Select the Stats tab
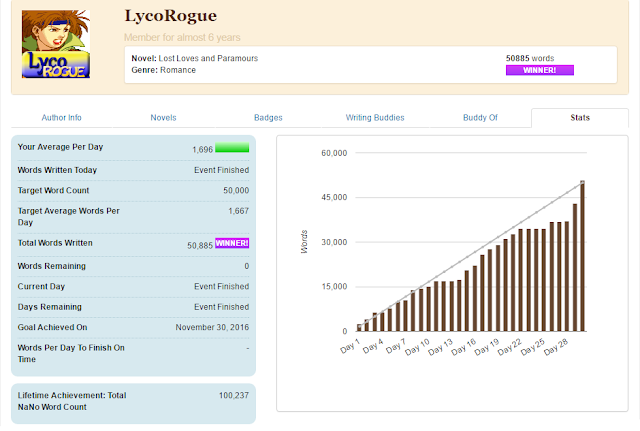 [x=580, y=118]
